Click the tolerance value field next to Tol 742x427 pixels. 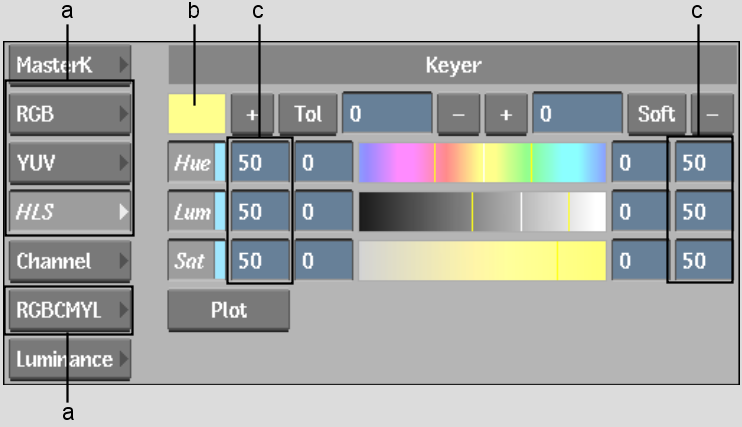point(387,114)
